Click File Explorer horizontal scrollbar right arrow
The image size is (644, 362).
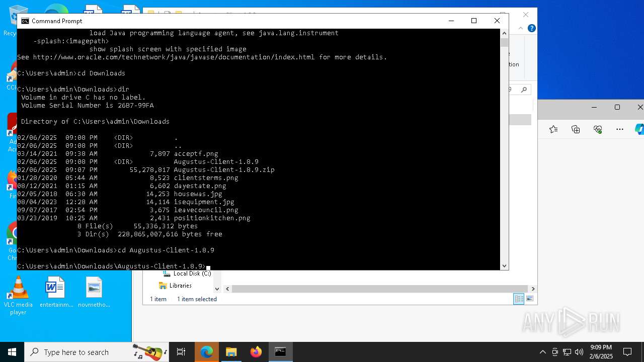pyautogui.click(x=533, y=289)
